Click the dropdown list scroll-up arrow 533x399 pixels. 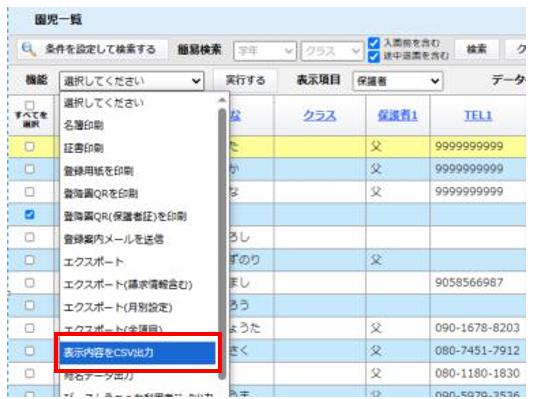click(222, 100)
